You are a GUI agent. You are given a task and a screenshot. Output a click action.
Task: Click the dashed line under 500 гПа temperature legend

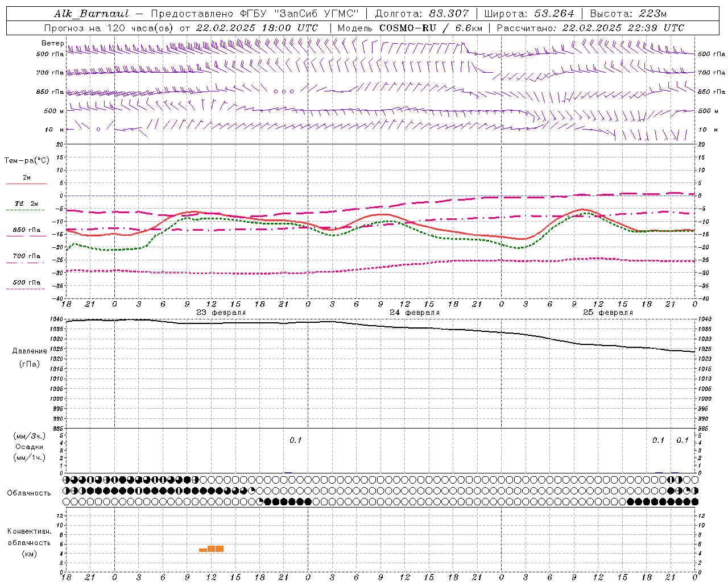[25, 289]
